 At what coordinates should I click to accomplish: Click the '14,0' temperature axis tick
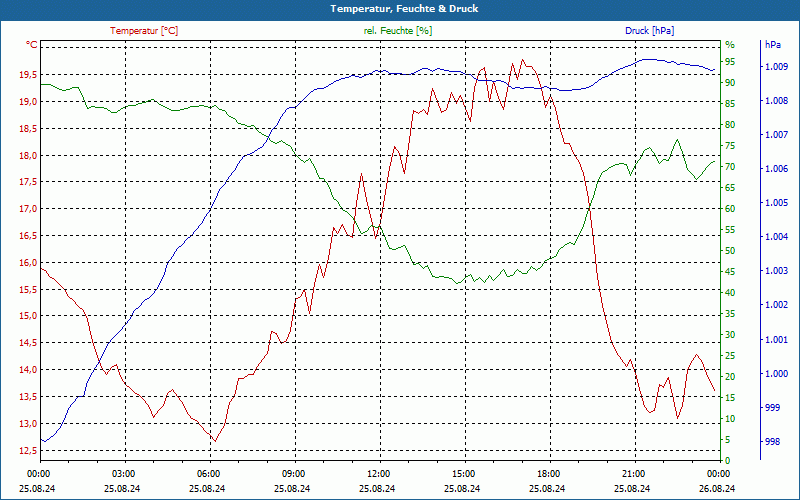pos(28,369)
